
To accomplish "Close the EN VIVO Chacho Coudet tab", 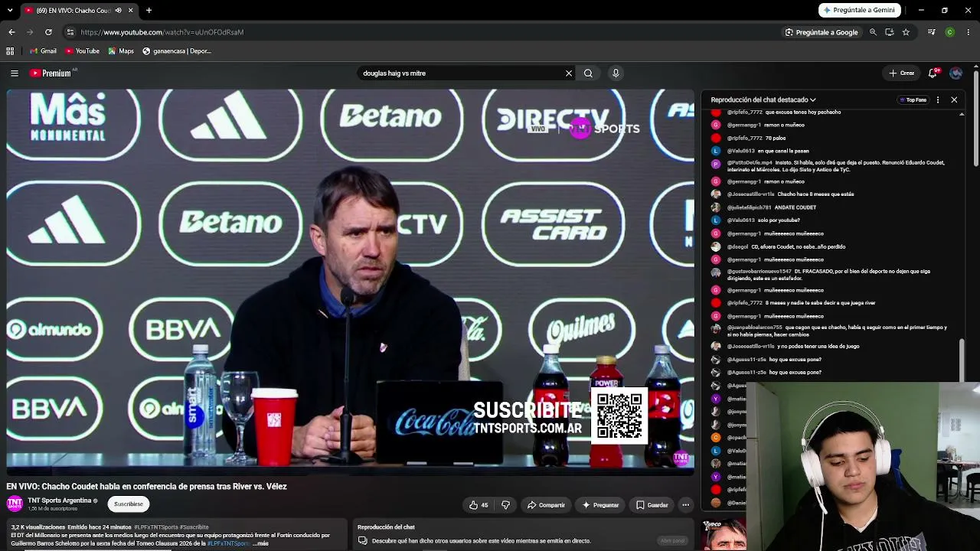I will tap(130, 11).
